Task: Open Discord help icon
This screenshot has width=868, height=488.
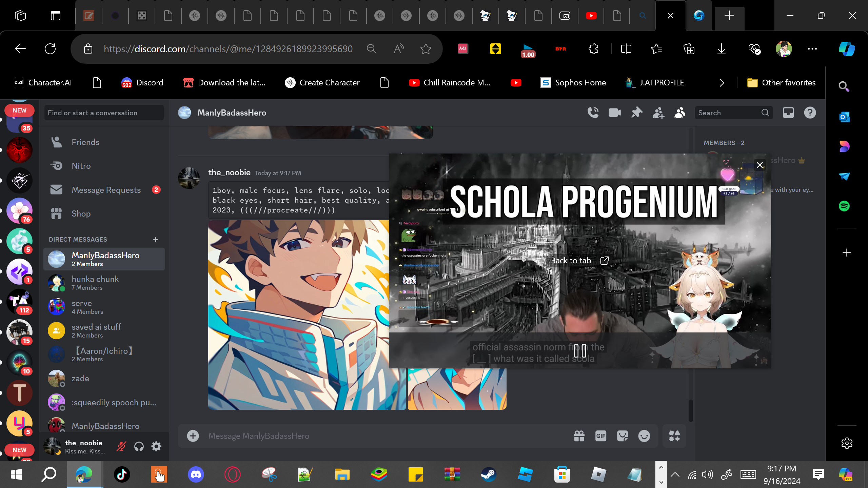Action: pyautogui.click(x=810, y=113)
